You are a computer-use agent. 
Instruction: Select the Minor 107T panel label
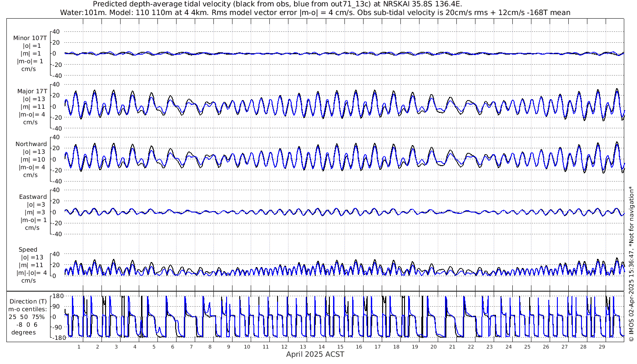30,38
